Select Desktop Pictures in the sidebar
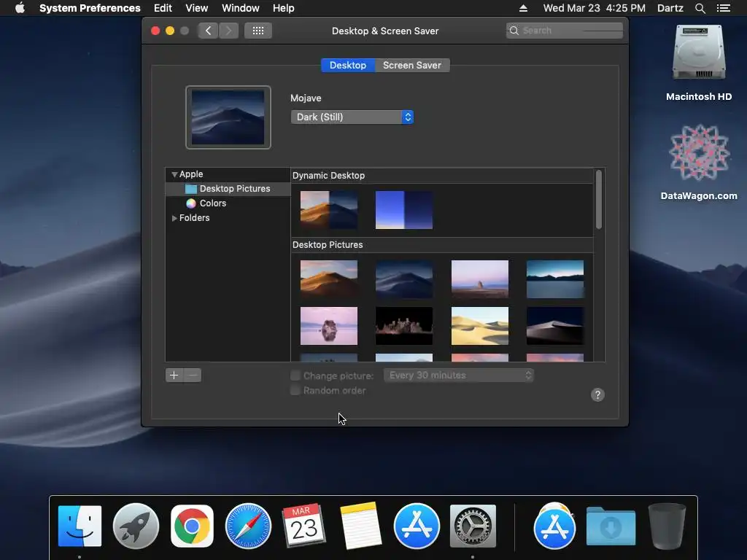This screenshot has height=560, width=747. [x=228, y=189]
